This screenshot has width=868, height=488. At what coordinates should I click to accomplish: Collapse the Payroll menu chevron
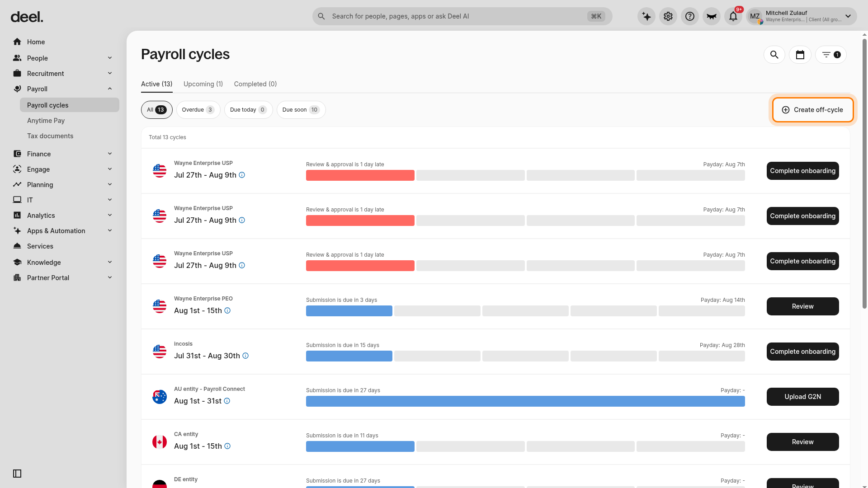(x=110, y=89)
